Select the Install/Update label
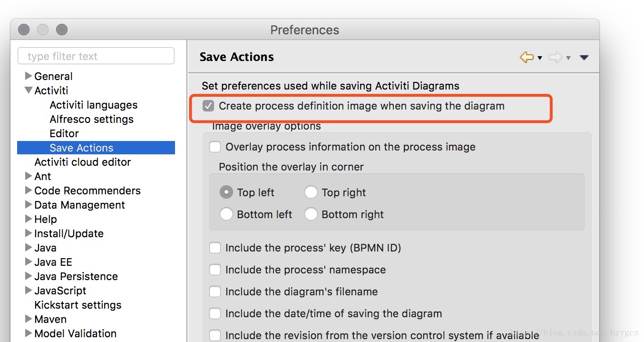Viewport: 644px width, 342px height. (x=69, y=233)
